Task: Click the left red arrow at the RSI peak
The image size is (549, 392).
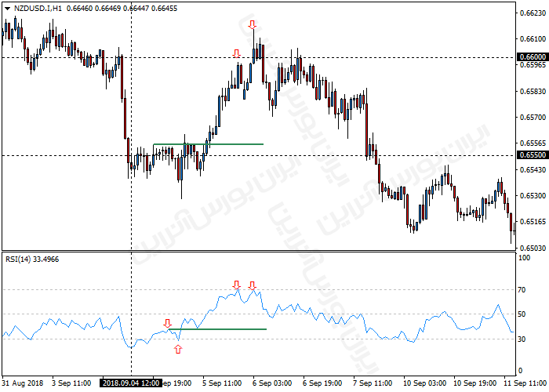Action: click(x=236, y=284)
